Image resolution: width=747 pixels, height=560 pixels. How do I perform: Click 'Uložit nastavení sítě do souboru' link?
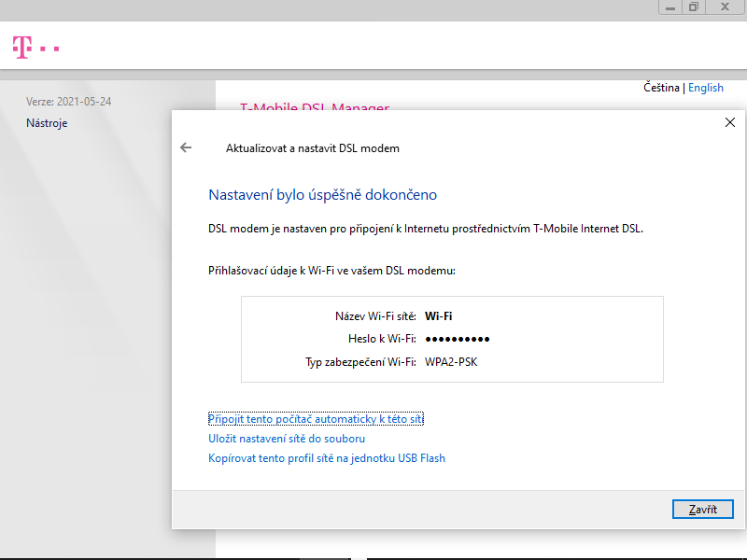(x=287, y=439)
